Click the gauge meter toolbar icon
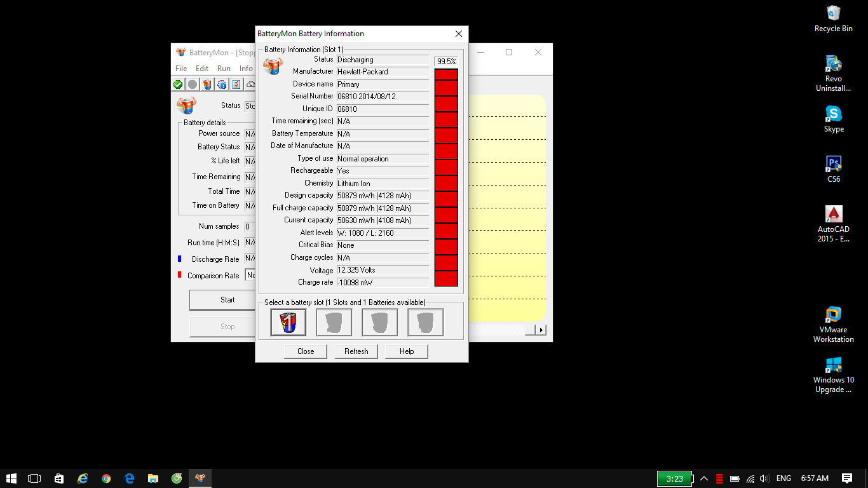The height and width of the screenshot is (488, 868). coord(250,85)
